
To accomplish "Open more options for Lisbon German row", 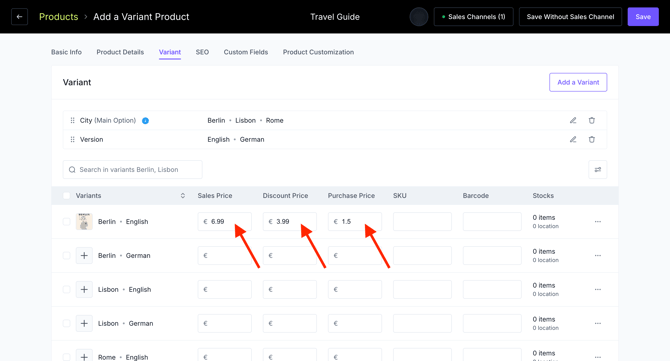I will click(598, 323).
